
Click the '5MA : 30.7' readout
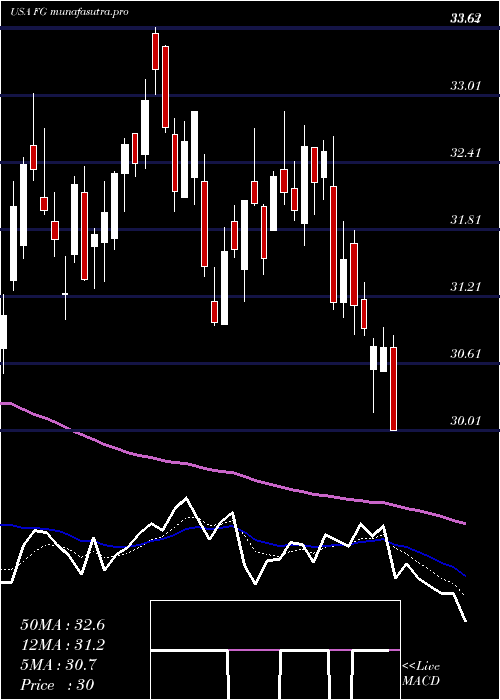(x=58, y=665)
